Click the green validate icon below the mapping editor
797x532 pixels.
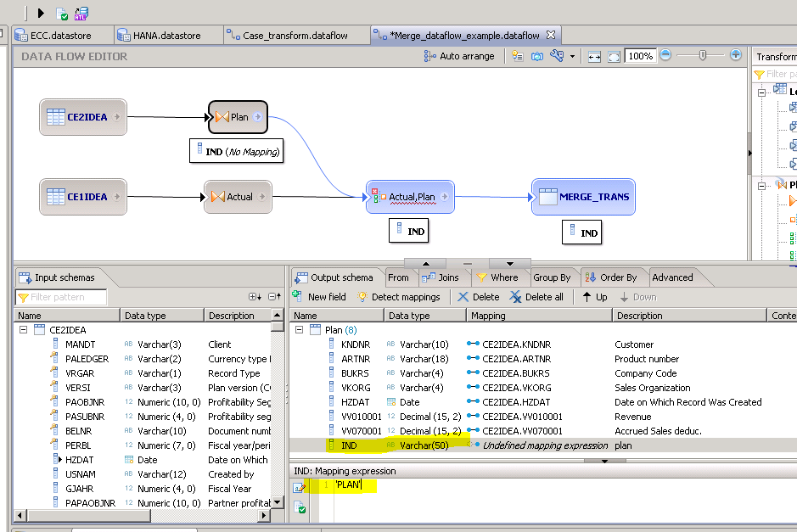click(300, 507)
